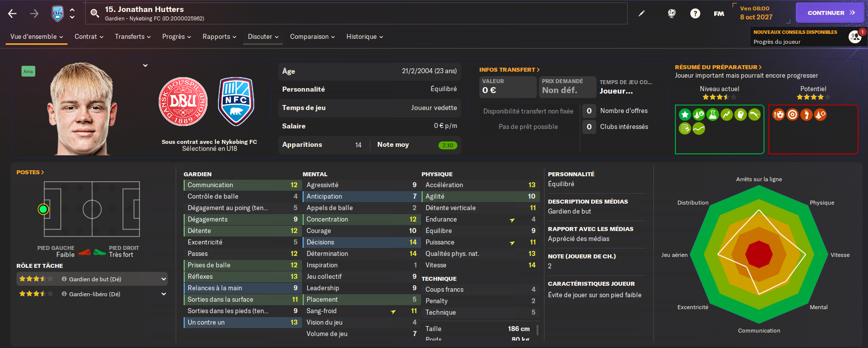The width and height of the screenshot is (868, 348).
Task: Open the help question mark icon
Action: tap(695, 13)
